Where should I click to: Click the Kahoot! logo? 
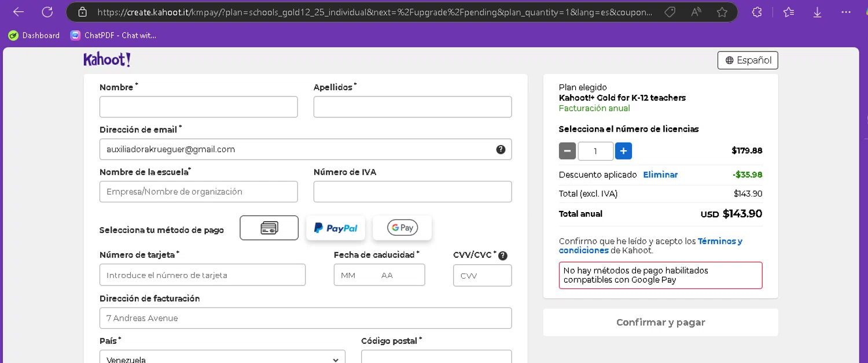107,60
